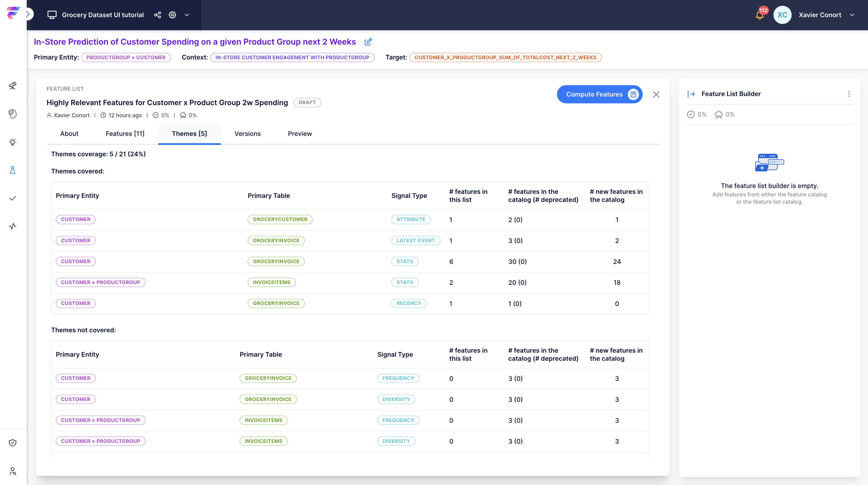868x485 pixels.
Task: Click the XC user avatar
Action: [782, 15]
